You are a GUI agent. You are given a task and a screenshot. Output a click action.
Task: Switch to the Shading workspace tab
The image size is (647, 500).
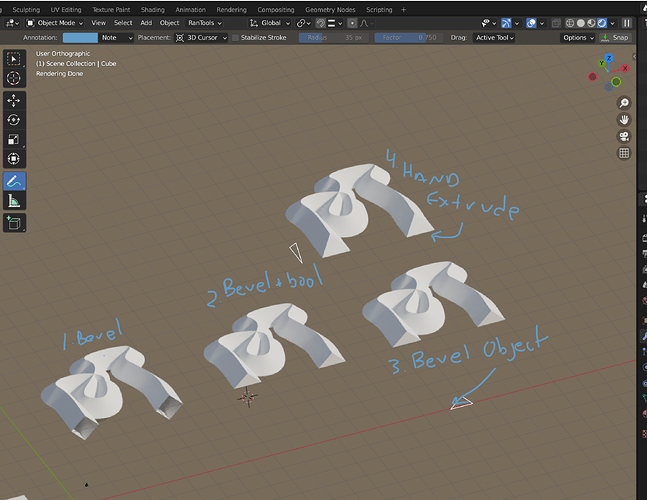[x=153, y=9]
